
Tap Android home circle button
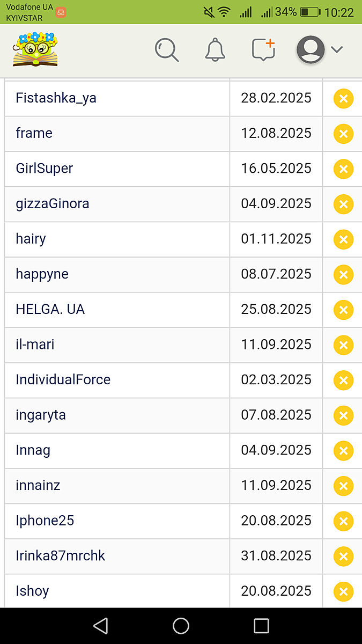[x=181, y=626]
